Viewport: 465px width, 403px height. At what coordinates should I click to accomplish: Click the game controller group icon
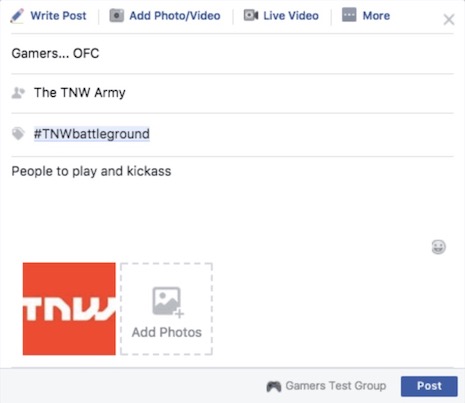click(274, 386)
